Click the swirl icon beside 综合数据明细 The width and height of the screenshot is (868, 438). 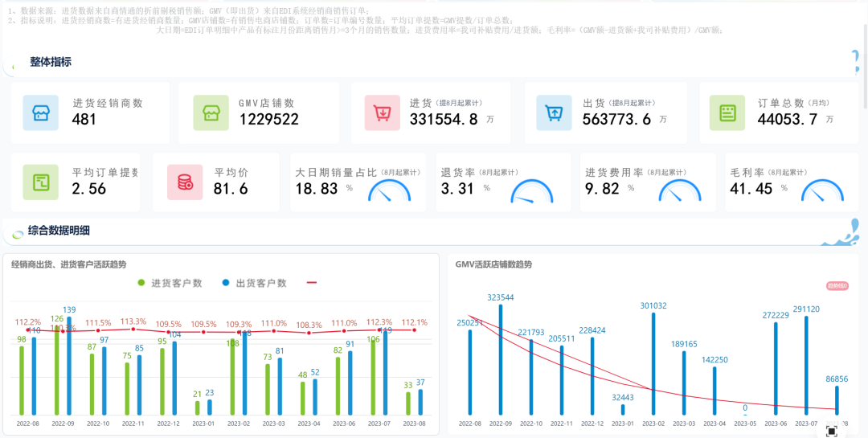(18, 234)
